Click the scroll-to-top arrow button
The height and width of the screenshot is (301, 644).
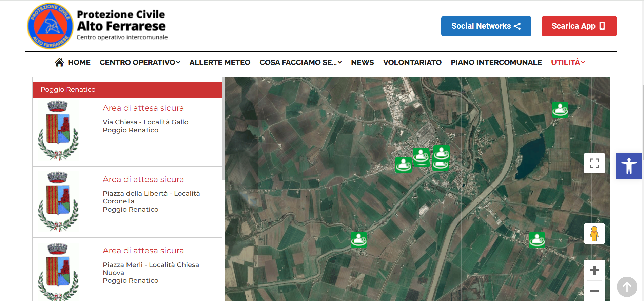click(627, 287)
